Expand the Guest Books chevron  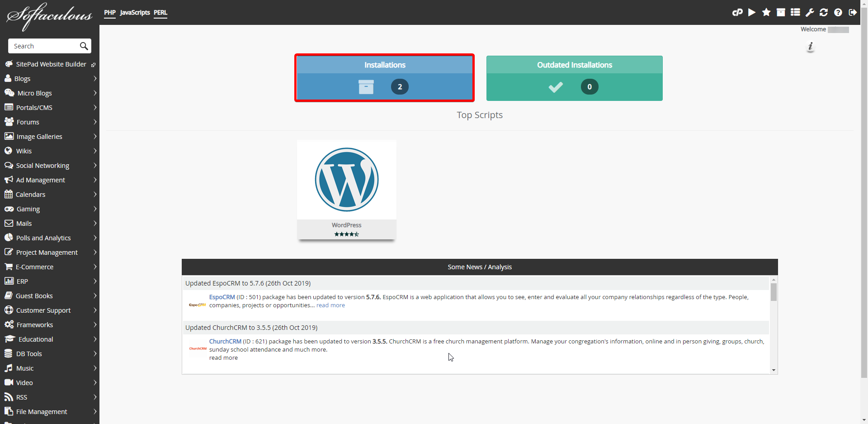[95, 295]
